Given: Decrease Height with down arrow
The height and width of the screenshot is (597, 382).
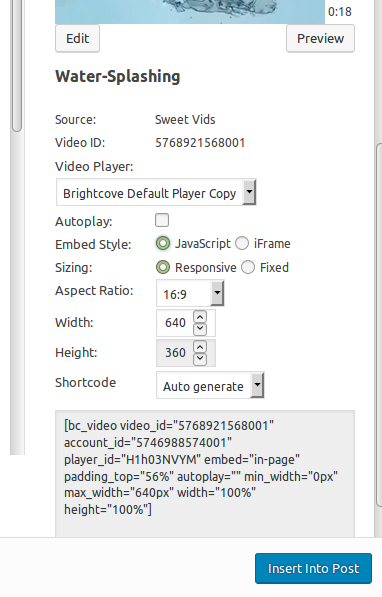Looking at the screenshot, I should click(x=200, y=359).
